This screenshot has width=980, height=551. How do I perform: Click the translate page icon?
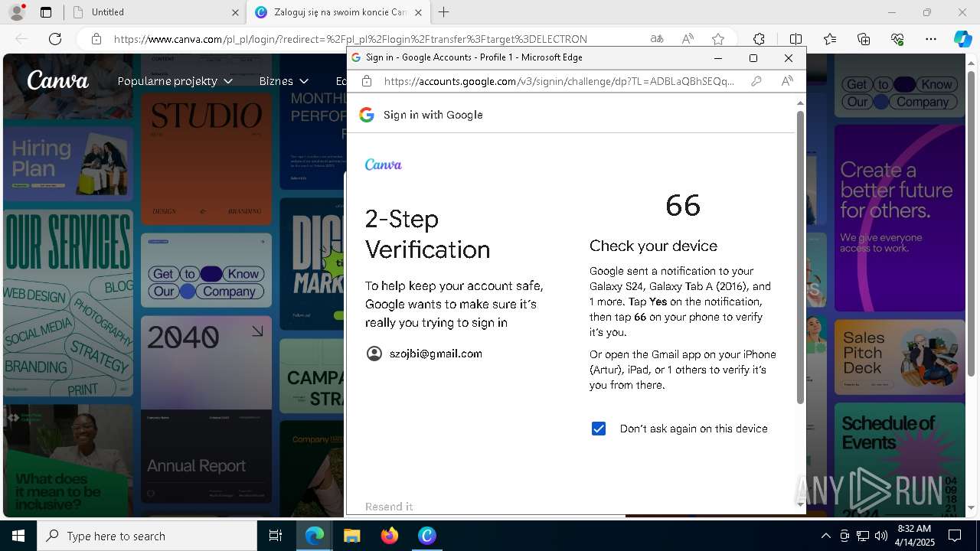pos(657,39)
